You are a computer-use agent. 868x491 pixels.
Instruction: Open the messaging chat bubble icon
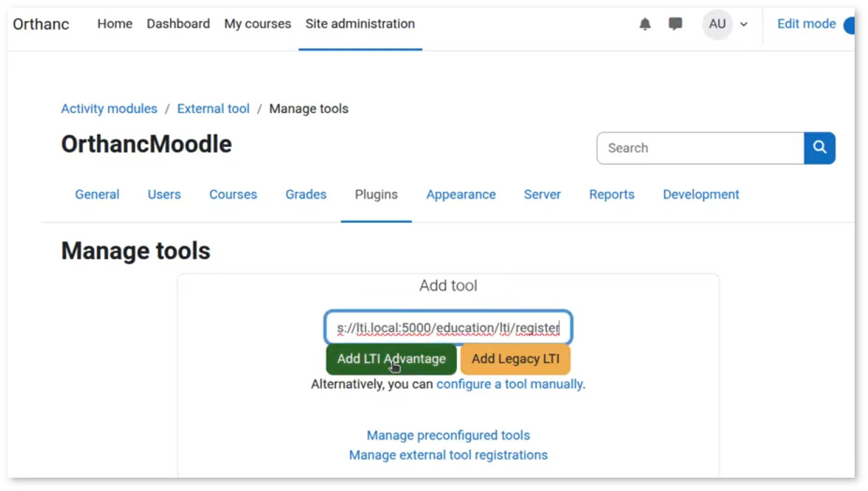pos(675,25)
